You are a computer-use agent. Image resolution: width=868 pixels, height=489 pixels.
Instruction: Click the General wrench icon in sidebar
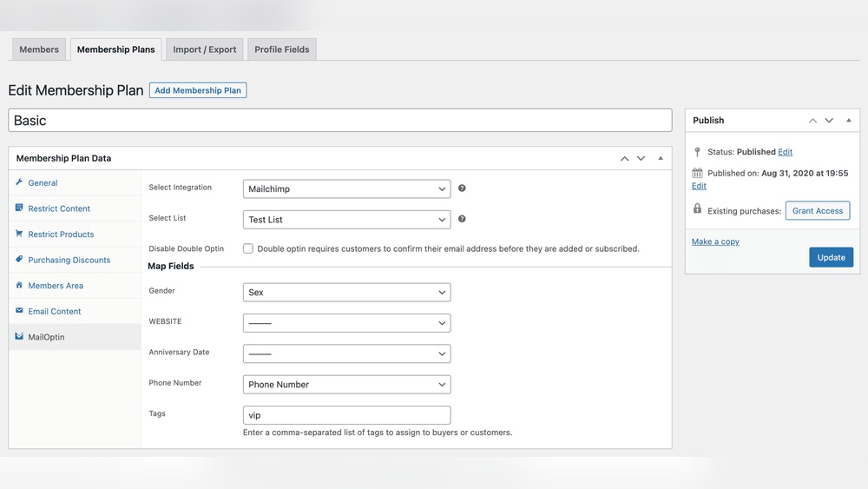tap(19, 182)
